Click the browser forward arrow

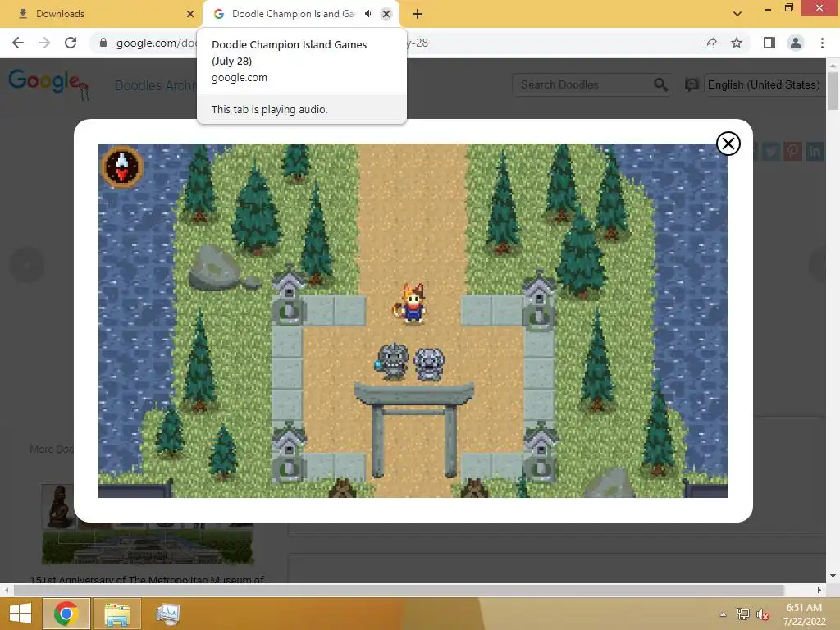pyautogui.click(x=44, y=43)
